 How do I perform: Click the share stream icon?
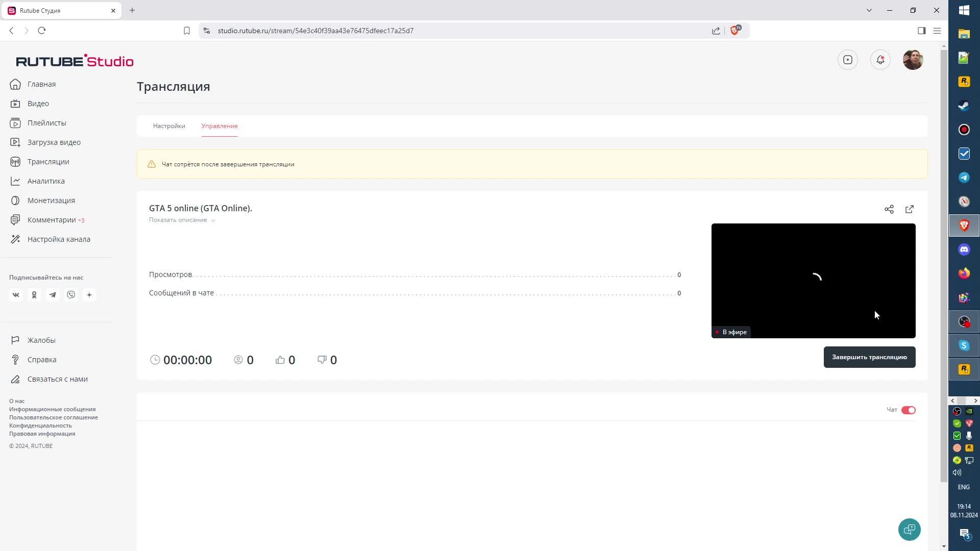point(889,209)
